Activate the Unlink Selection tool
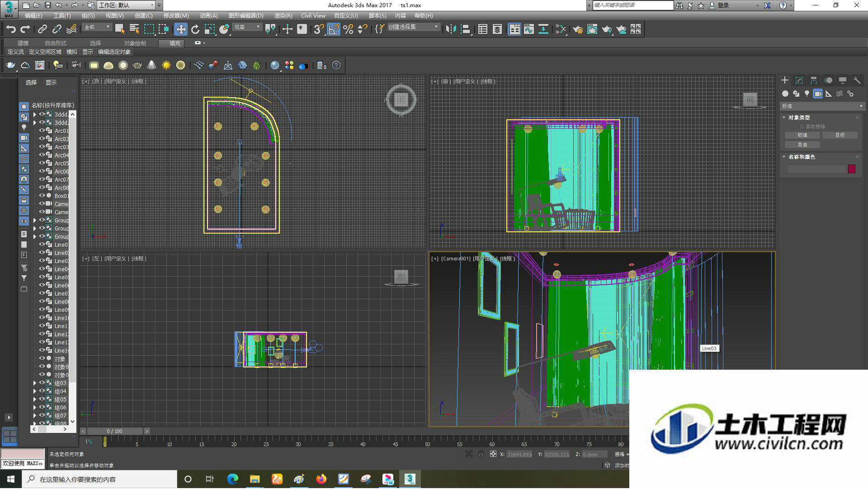This screenshot has height=489, width=868. (57, 29)
